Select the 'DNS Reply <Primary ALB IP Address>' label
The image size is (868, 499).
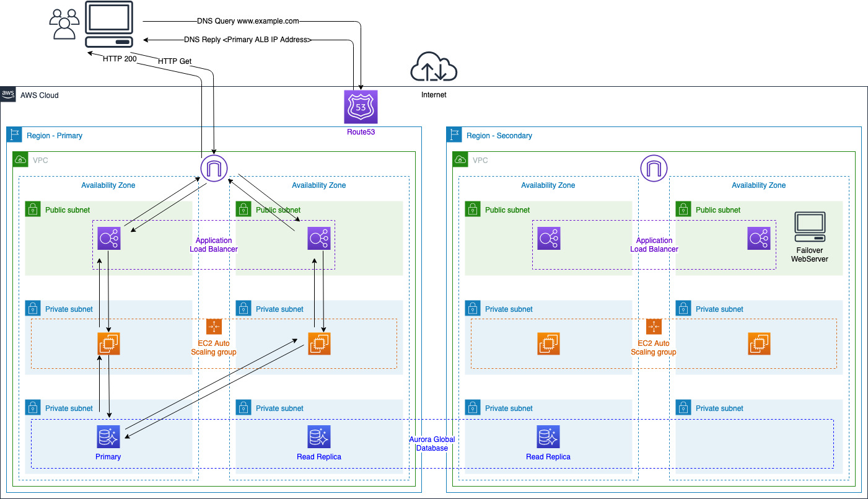(x=247, y=40)
